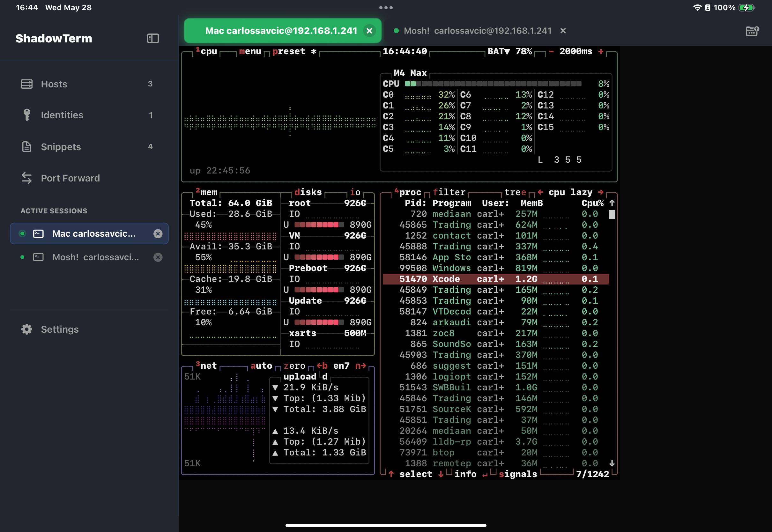Image resolution: width=772 pixels, height=532 pixels.
Task: Open btop menu option
Action: pyautogui.click(x=250, y=51)
